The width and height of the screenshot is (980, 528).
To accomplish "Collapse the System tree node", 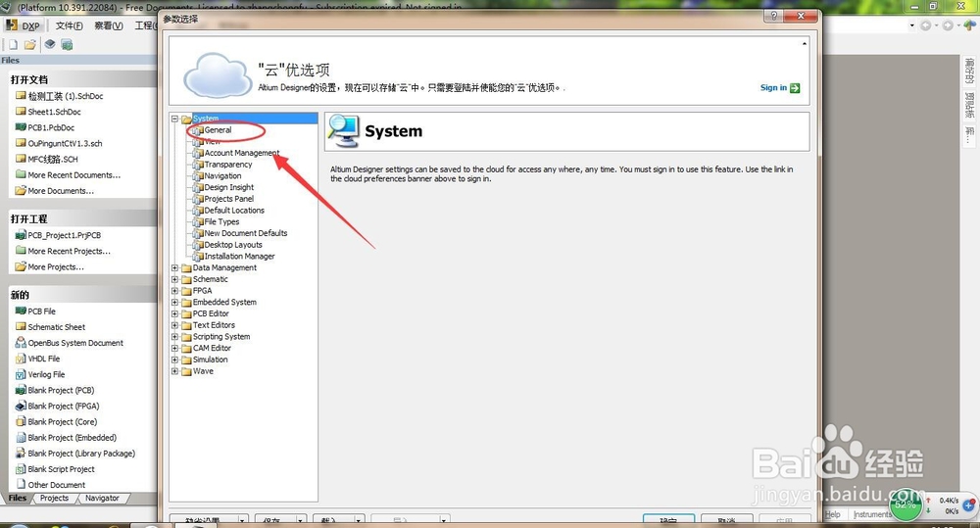I will click(x=175, y=119).
